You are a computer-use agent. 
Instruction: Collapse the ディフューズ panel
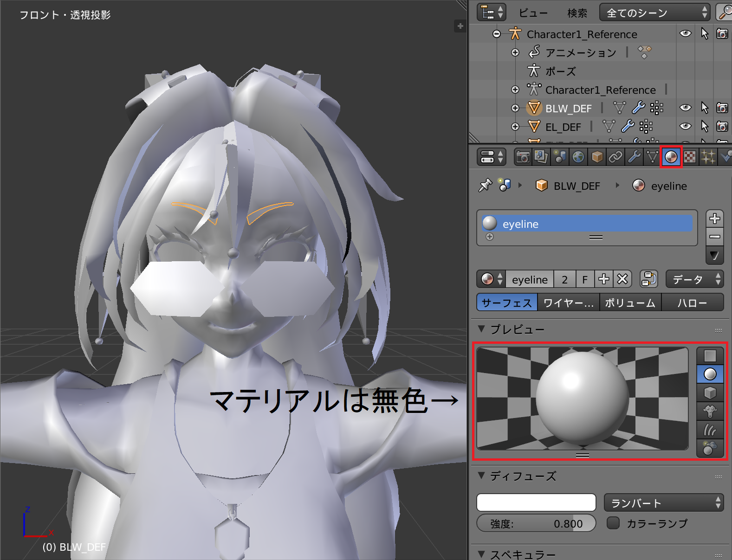tap(481, 476)
